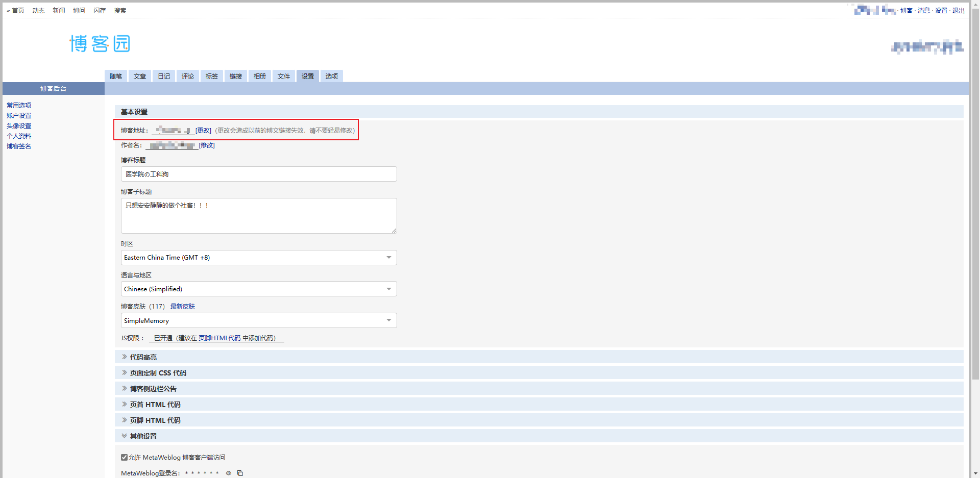The width and height of the screenshot is (980, 478).
Task: Switch to the 随笔 tab
Action: (x=116, y=77)
